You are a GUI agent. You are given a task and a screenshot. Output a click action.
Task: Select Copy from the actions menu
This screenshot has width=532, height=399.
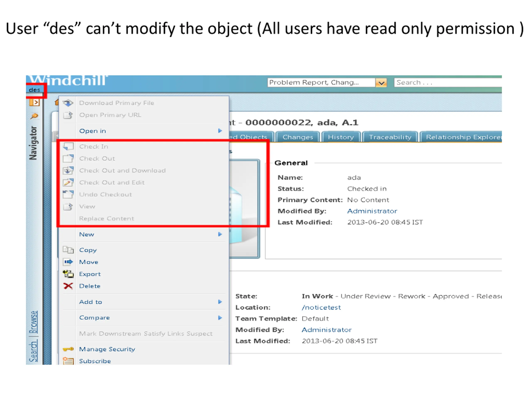pos(88,250)
